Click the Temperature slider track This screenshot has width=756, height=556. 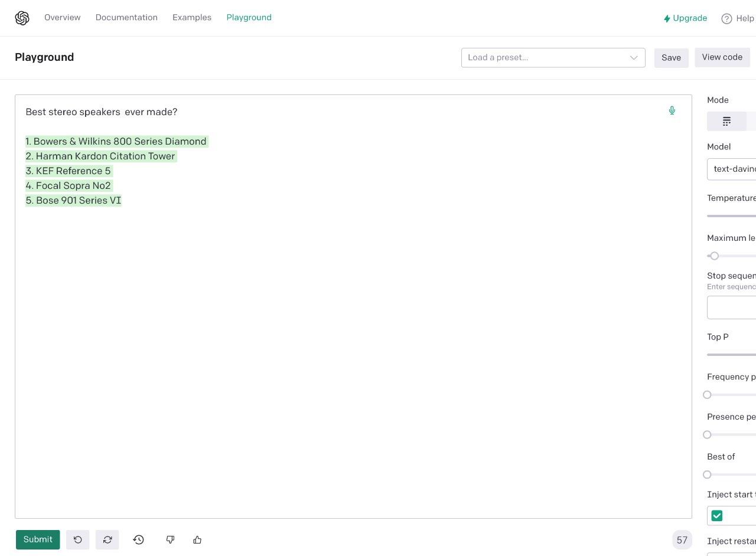click(x=731, y=216)
